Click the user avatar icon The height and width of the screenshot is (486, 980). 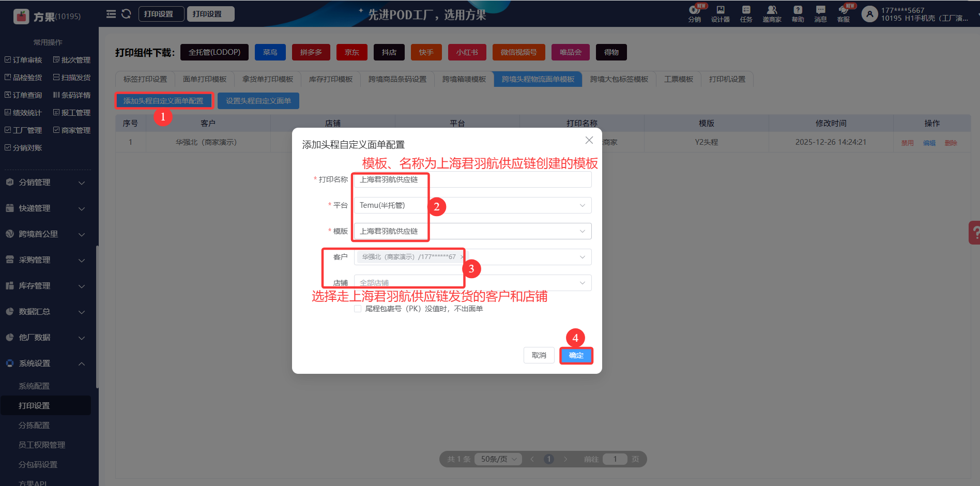pos(870,14)
